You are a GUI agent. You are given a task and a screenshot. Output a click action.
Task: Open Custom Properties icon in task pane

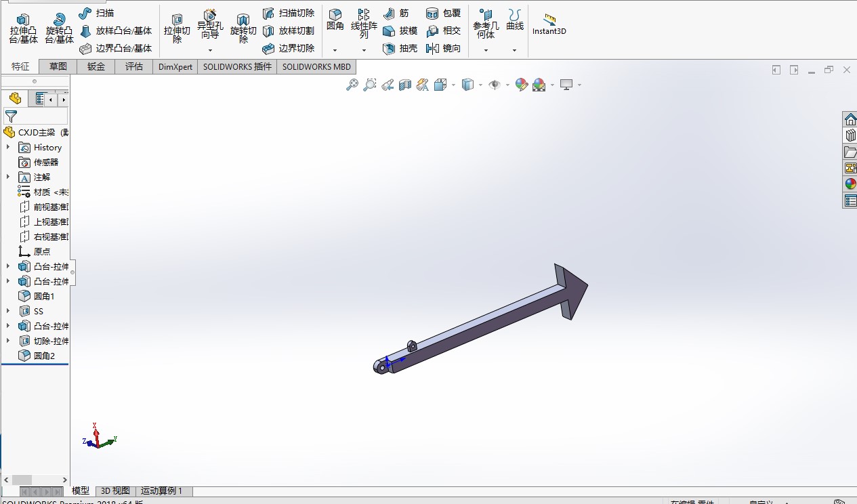[850, 201]
